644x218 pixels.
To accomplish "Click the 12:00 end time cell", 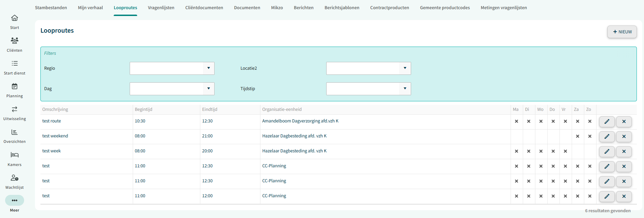I will (x=230, y=197).
